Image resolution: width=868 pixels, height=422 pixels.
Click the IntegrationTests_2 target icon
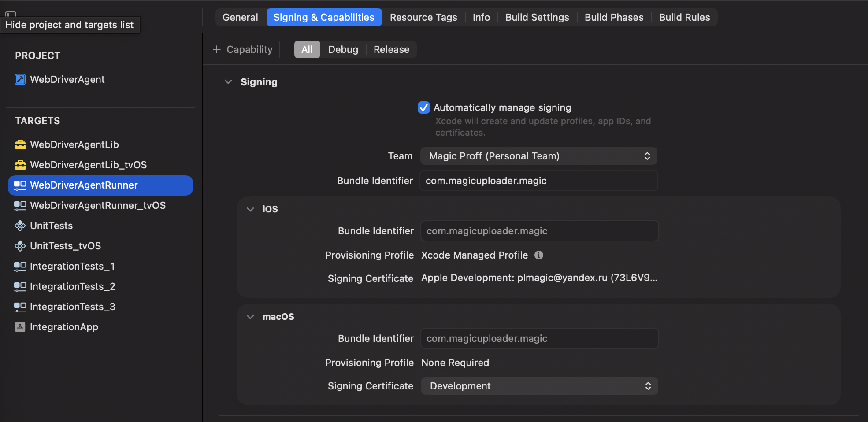point(20,286)
